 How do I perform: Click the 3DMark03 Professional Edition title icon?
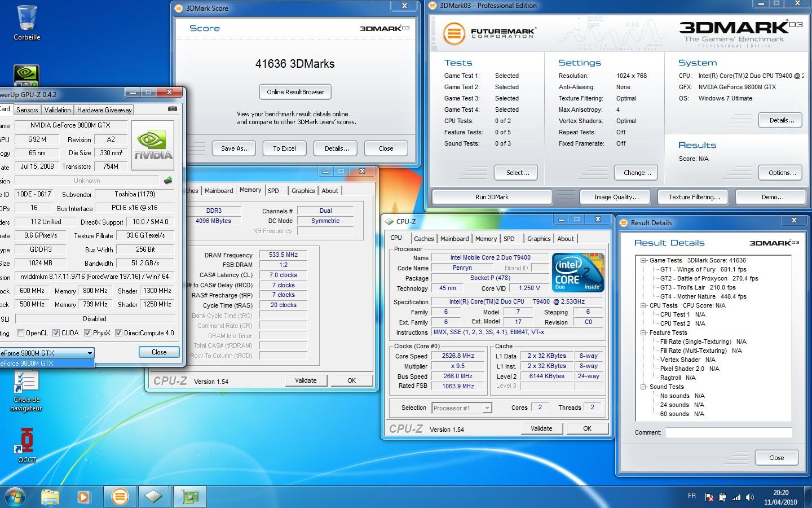pyautogui.click(x=433, y=6)
